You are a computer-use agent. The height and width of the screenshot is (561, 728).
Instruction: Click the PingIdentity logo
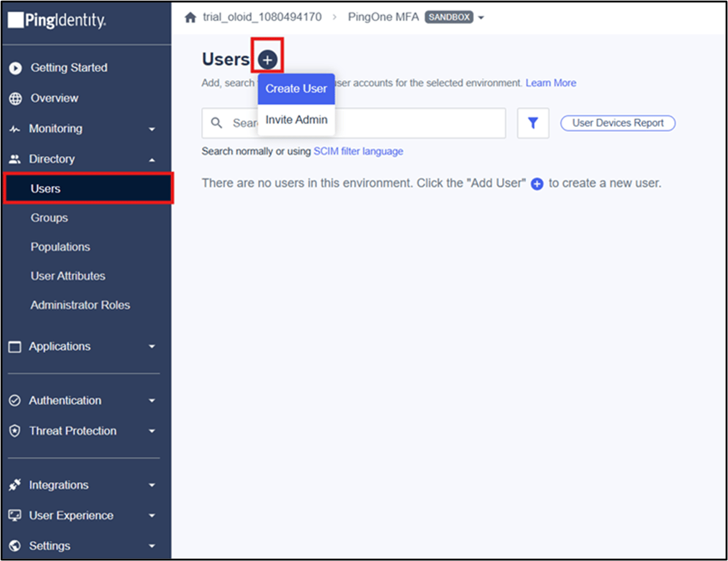click(x=57, y=20)
